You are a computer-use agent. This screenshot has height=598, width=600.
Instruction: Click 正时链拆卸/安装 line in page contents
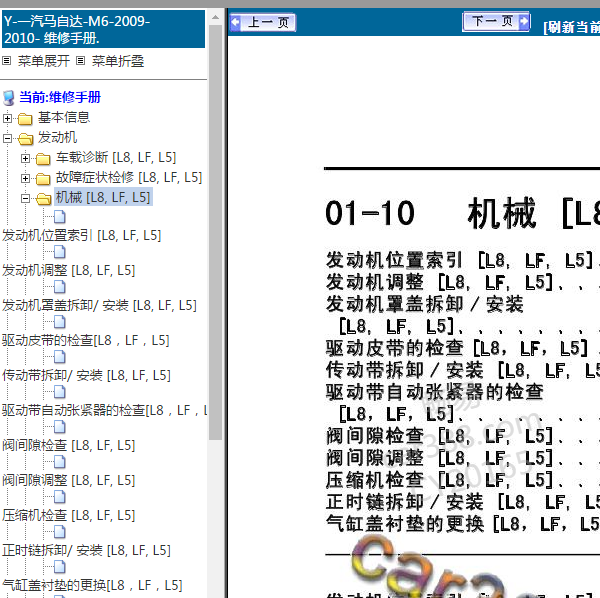point(463,502)
